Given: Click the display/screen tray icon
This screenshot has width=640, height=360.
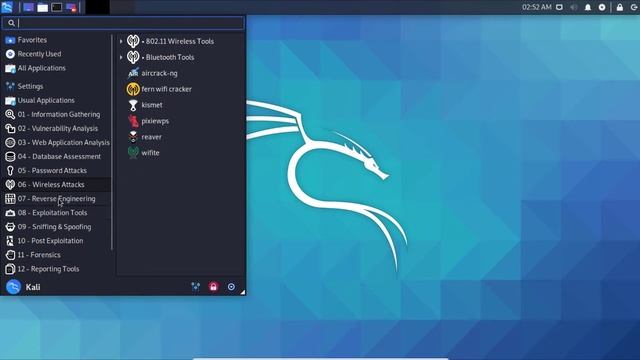Looking at the screenshot, I should pyautogui.click(x=560, y=7).
